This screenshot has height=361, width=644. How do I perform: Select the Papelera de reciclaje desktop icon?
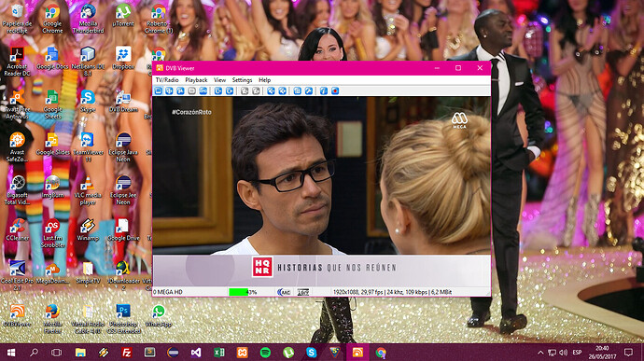(x=17, y=19)
